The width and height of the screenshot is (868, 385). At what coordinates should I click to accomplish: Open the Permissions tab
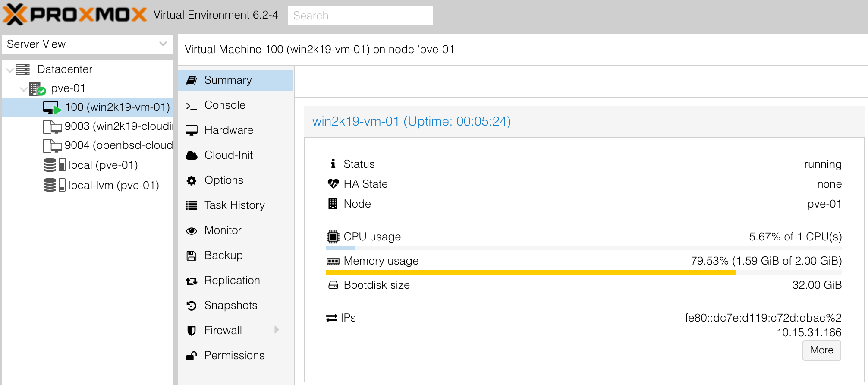[236, 356]
